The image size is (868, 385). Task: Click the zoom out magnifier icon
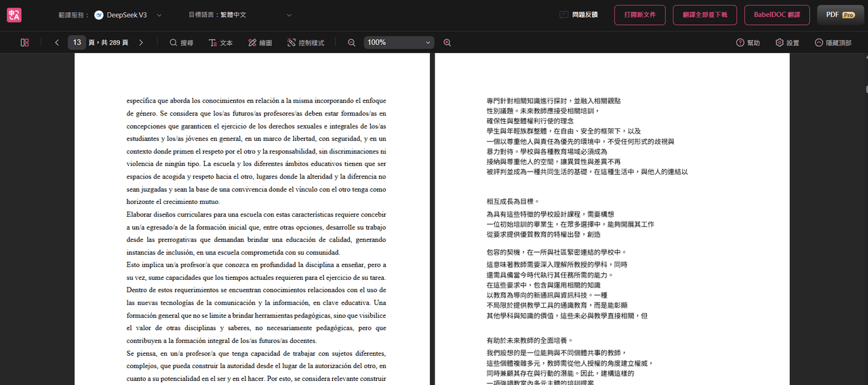click(x=351, y=43)
